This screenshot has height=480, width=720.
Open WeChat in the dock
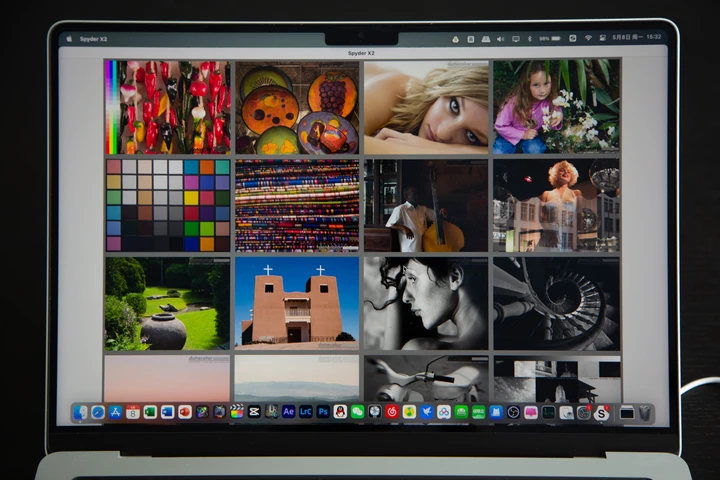(x=357, y=412)
